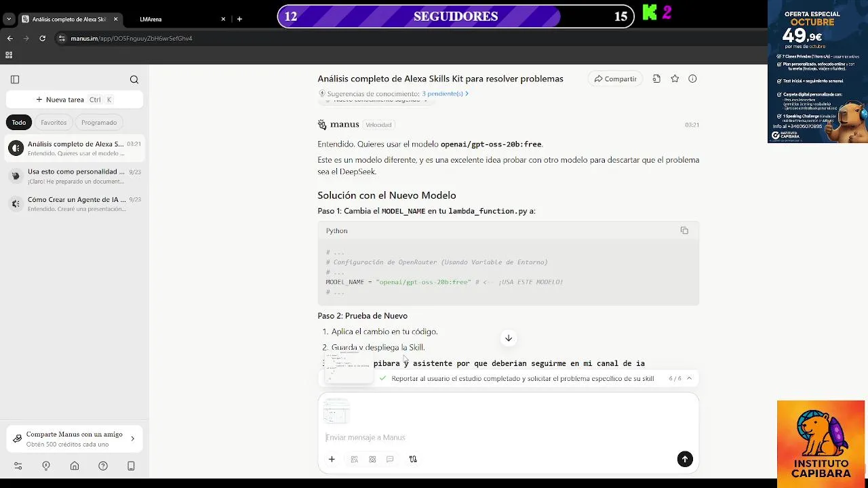Click the attached image thumbnail in the composer

(x=336, y=411)
